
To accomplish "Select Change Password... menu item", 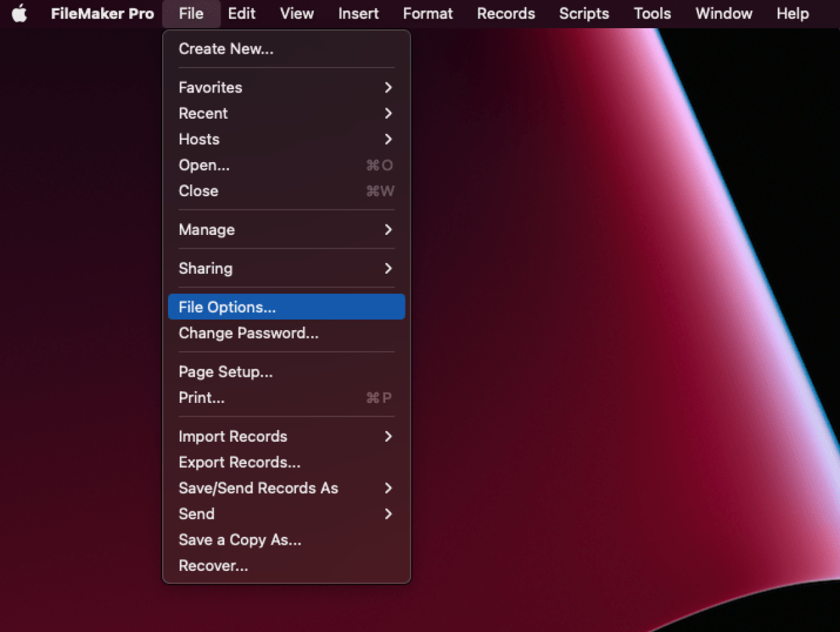I will point(286,333).
